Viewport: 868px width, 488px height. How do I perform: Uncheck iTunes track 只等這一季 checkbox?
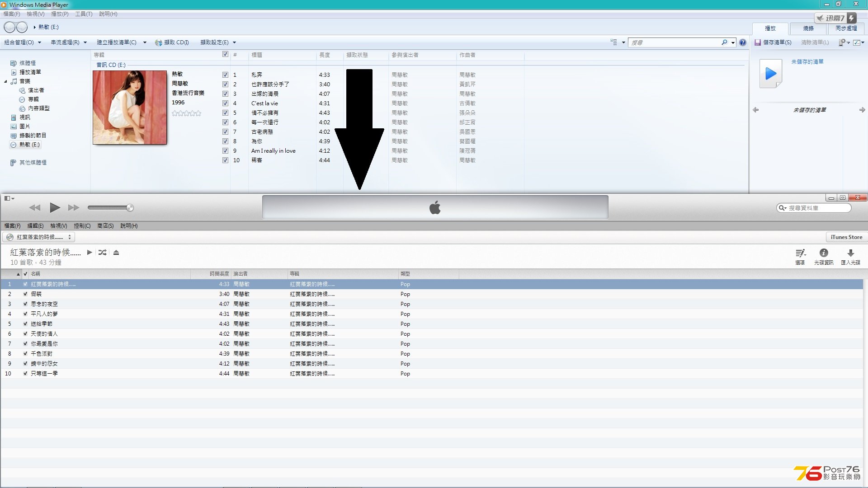(x=25, y=374)
